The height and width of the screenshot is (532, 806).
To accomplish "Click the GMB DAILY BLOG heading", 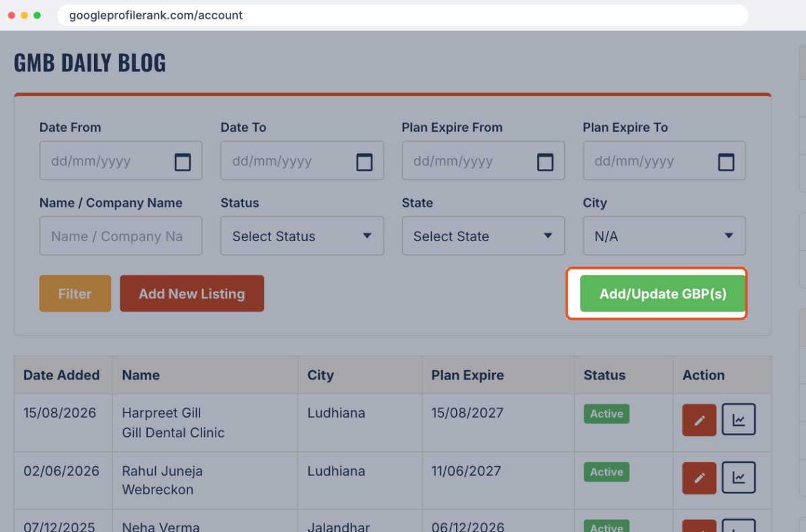I will tap(90, 62).
